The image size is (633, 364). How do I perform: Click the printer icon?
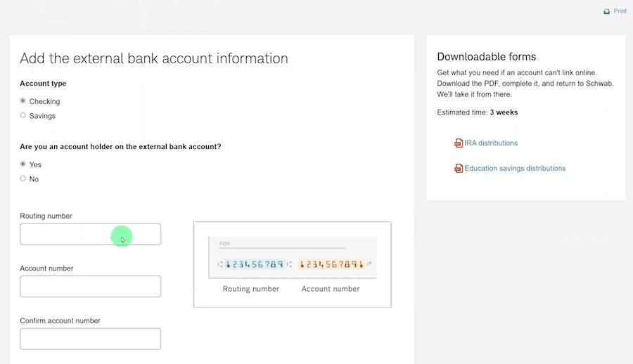tap(607, 11)
